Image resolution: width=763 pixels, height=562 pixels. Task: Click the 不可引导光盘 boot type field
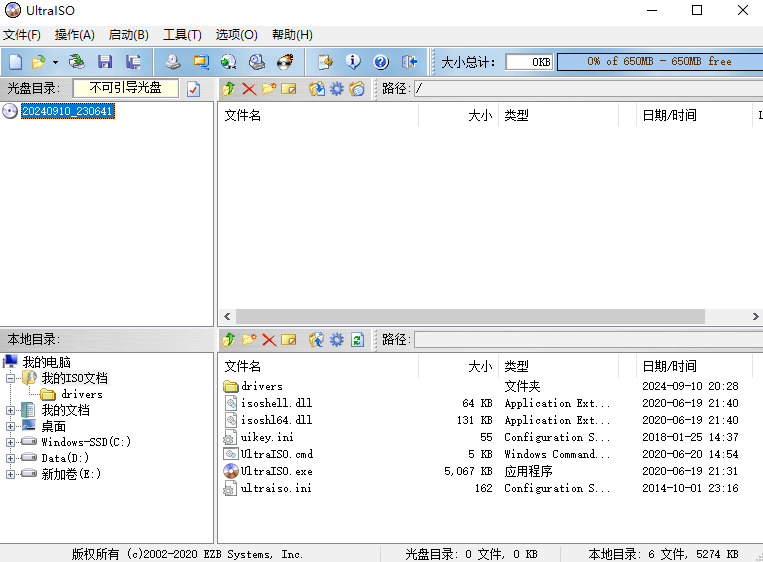(x=126, y=88)
